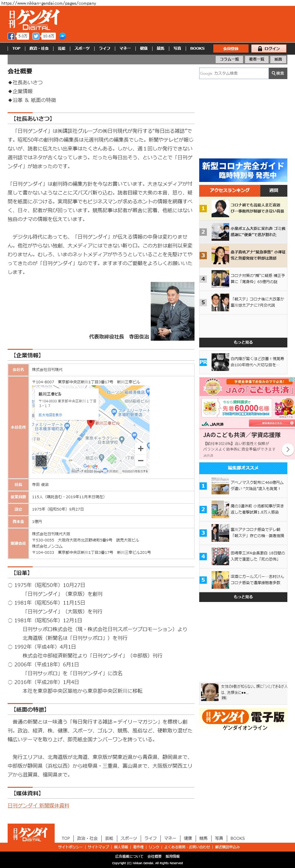The height and width of the screenshot is (868, 295).
Task: Open the 政治・社会 menu item
Action: [39, 48]
